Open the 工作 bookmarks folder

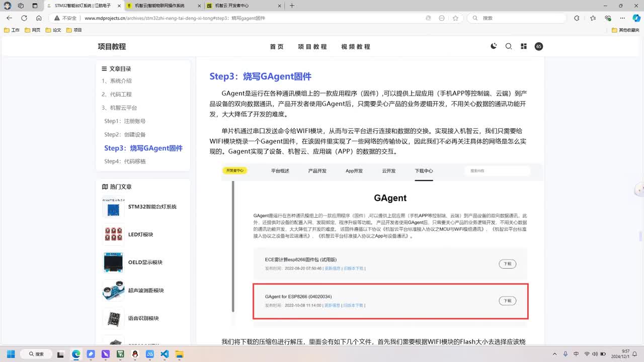(x=12, y=30)
